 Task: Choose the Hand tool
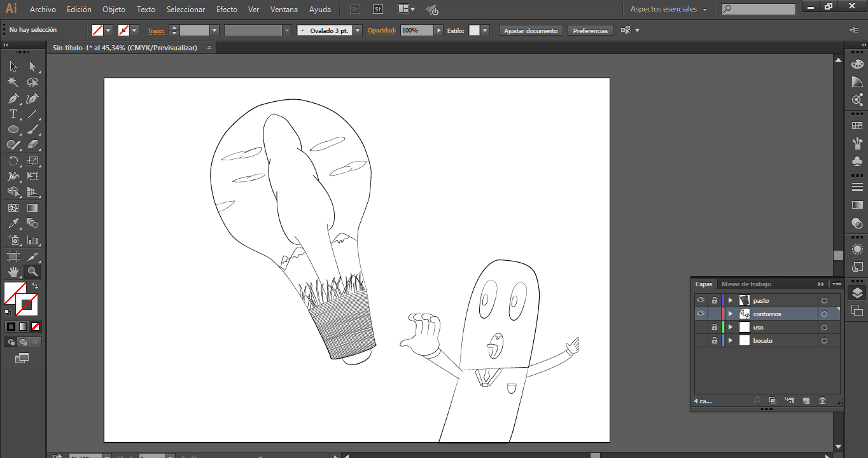(13, 272)
